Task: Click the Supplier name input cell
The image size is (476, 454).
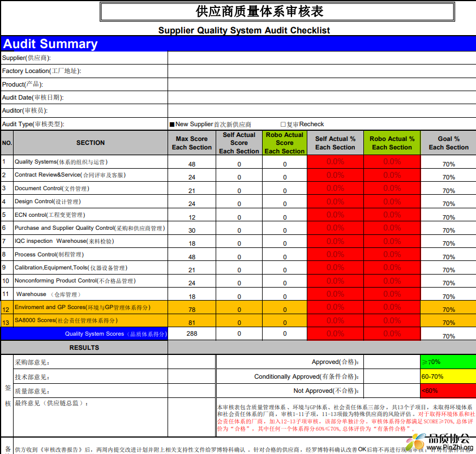Action: 322,58
